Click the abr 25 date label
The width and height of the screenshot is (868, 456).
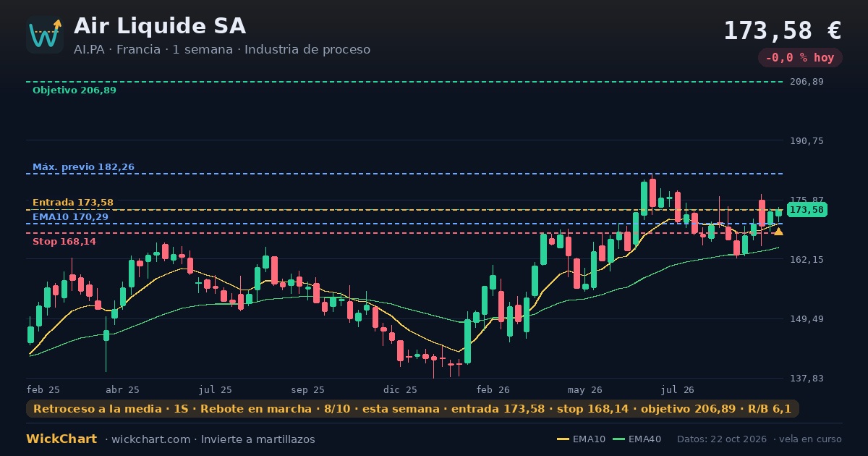[x=122, y=390]
